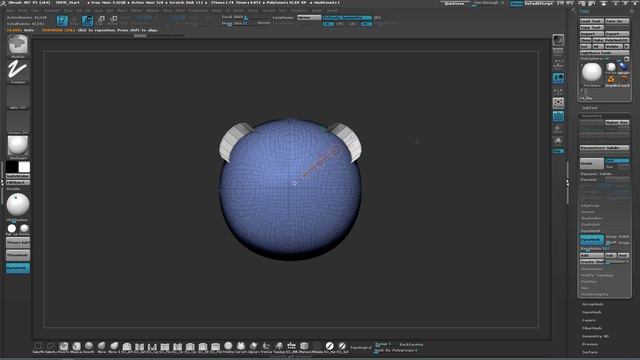Image resolution: width=640 pixels, height=360 pixels.
Task: Click the Load Tool button
Action: [x=591, y=21]
